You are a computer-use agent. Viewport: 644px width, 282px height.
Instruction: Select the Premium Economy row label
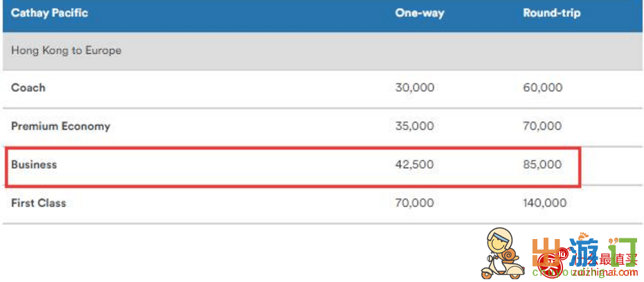[x=60, y=126]
